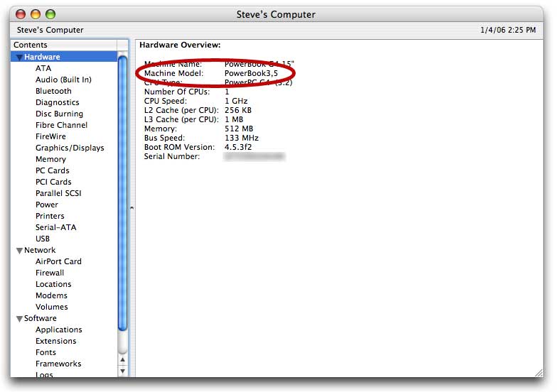Collapse the Network disclosure triangle
558x392 pixels.
click(19, 251)
